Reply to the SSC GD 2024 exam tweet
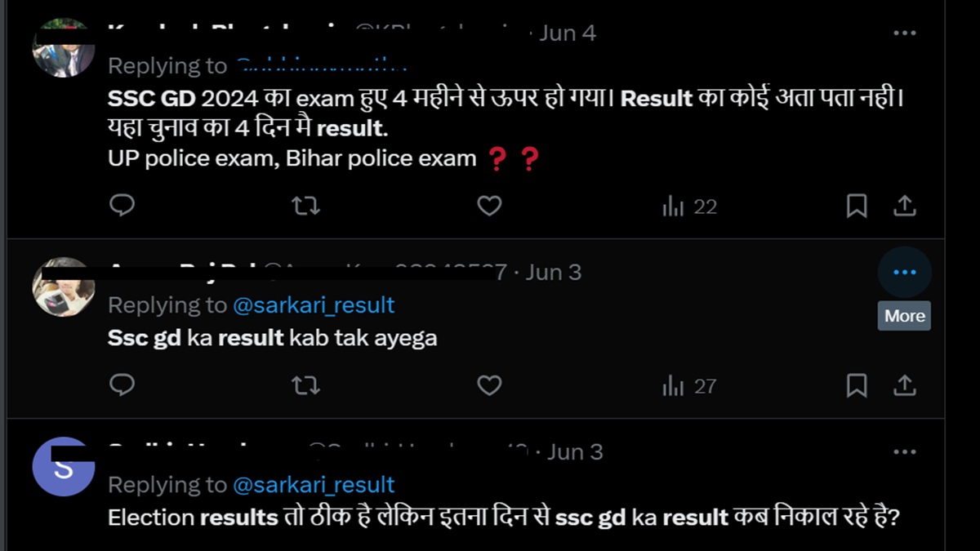Image resolution: width=980 pixels, height=551 pixels. (122, 206)
